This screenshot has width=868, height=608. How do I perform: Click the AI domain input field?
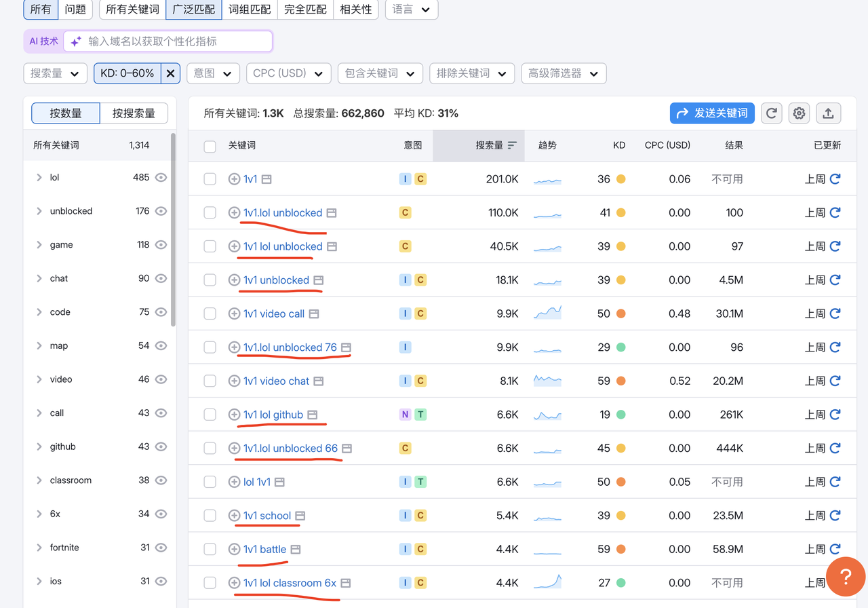(176, 41)
